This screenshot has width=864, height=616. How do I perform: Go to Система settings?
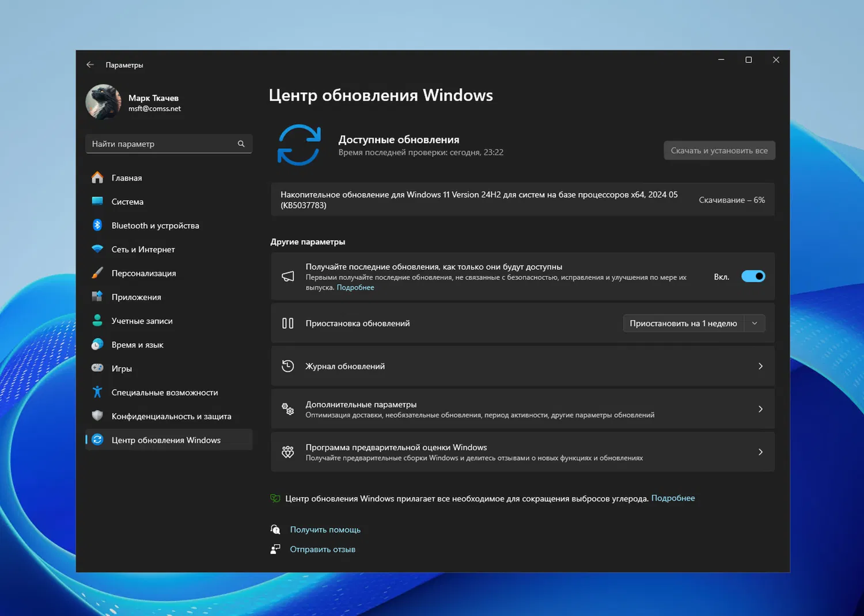[x=169, y=201]
